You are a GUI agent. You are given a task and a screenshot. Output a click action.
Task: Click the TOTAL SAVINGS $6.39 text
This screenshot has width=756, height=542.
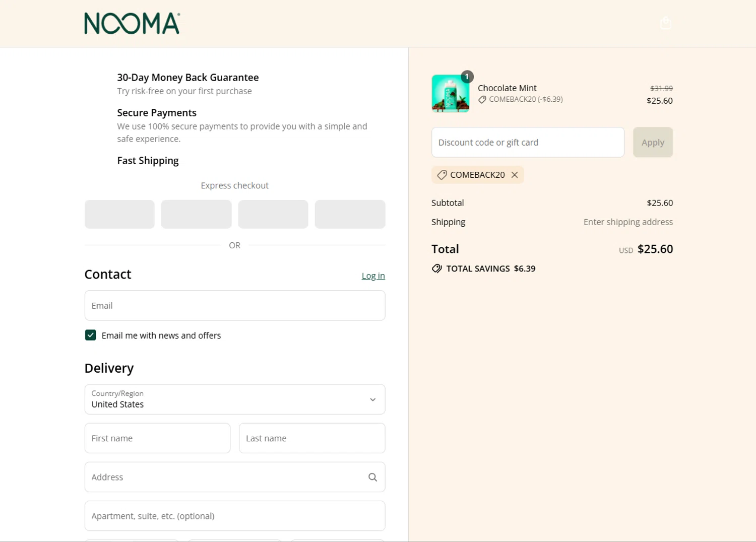(491, 268)
